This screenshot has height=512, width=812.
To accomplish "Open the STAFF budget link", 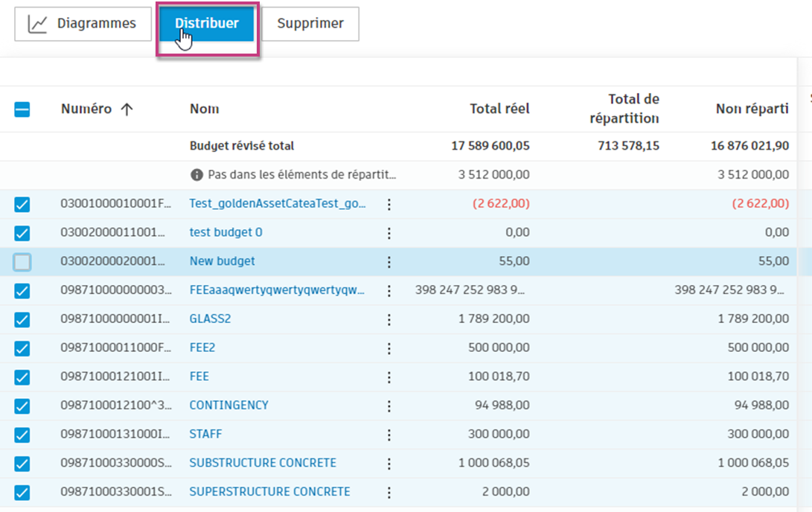I will pyautogui.click(x=205, y=434).
